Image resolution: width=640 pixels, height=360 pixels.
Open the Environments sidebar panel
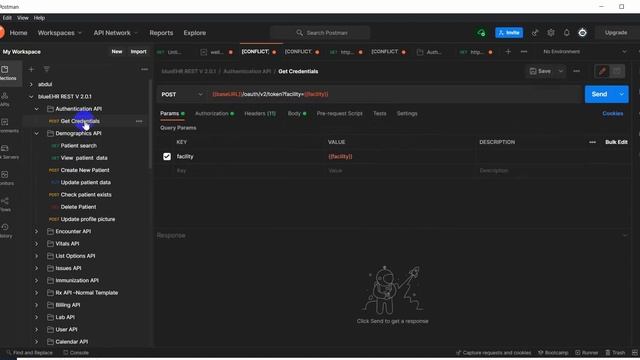pyautogui.click(x=6, y=125)
